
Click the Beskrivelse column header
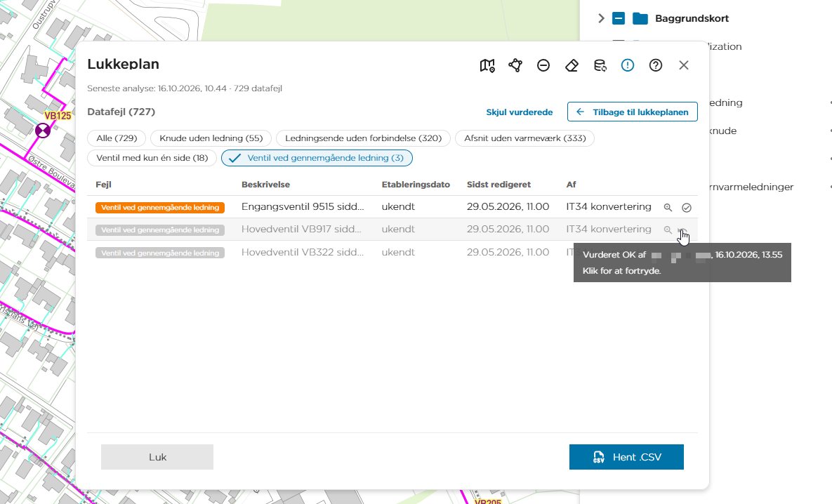coord(266,185)
